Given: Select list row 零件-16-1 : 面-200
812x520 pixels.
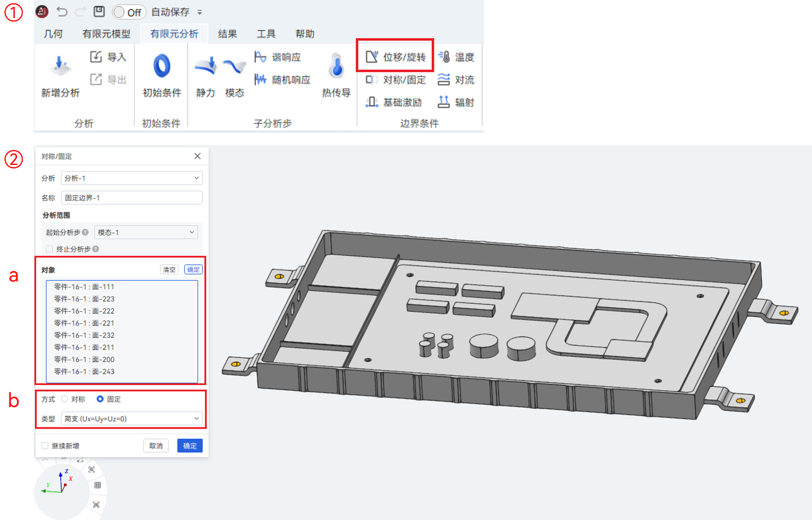Looking at the screenshot, I should click(x=122, y=360).
